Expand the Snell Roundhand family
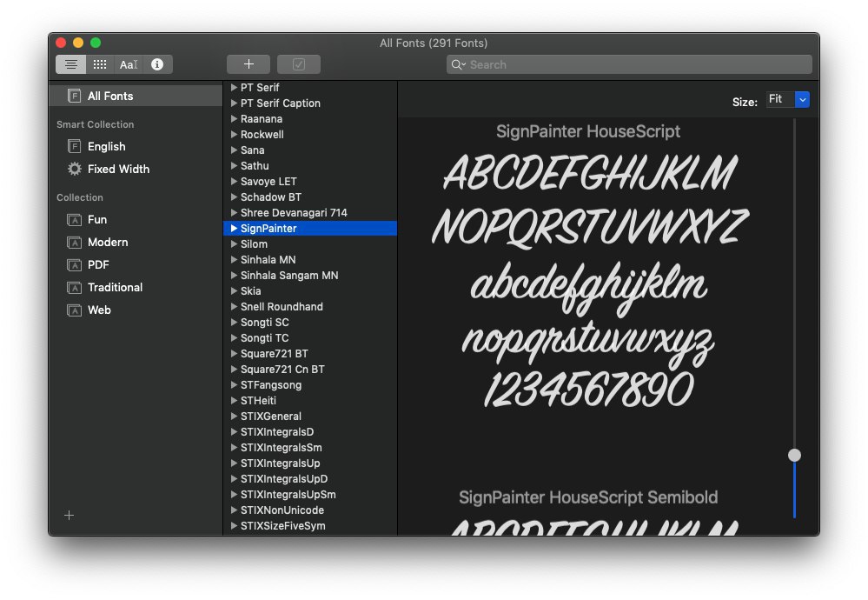Screen dimensions: 868x600 235,306
